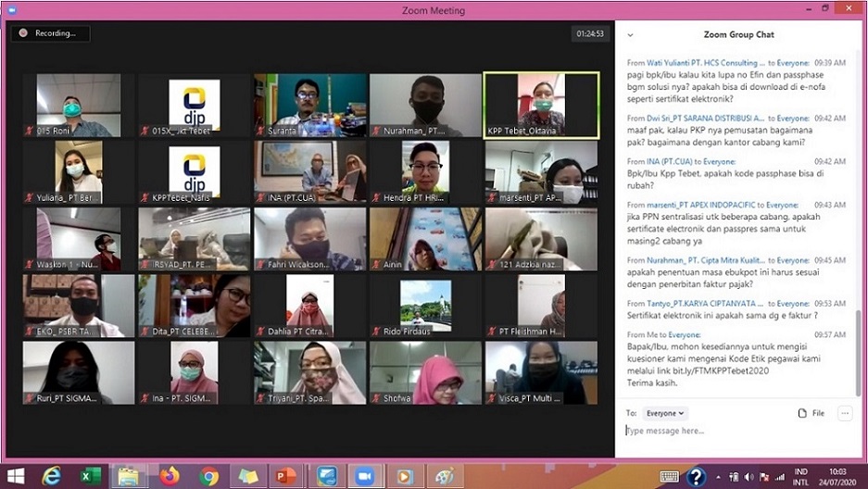Launch Firefox from the taskbar
Viewport: 868px width, 489px height.
pos(169,476)
